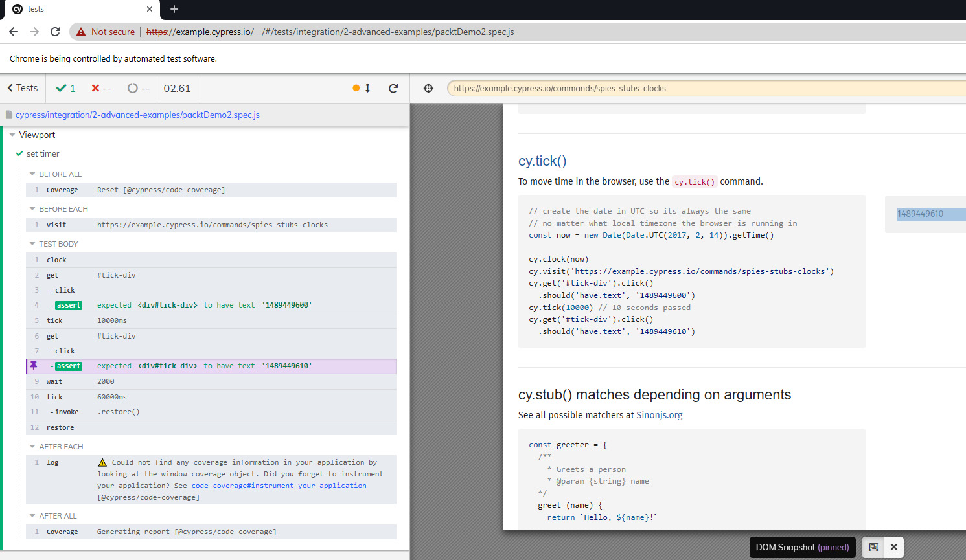The height and width of the screenshot is (560, 966).
Task: Close the pinned DOM Snapshot
Action: click(x=894, y=547)
